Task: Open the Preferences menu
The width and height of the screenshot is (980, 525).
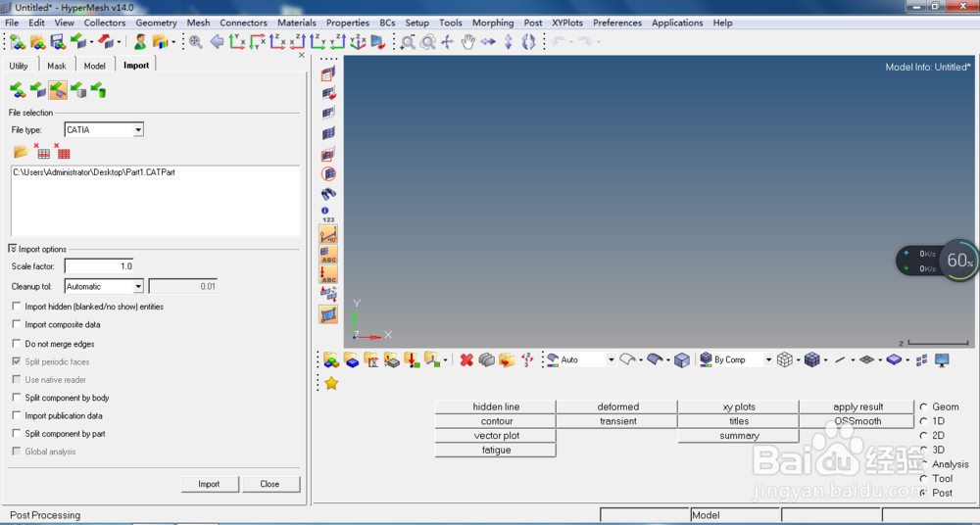Action: coord(616,23)
